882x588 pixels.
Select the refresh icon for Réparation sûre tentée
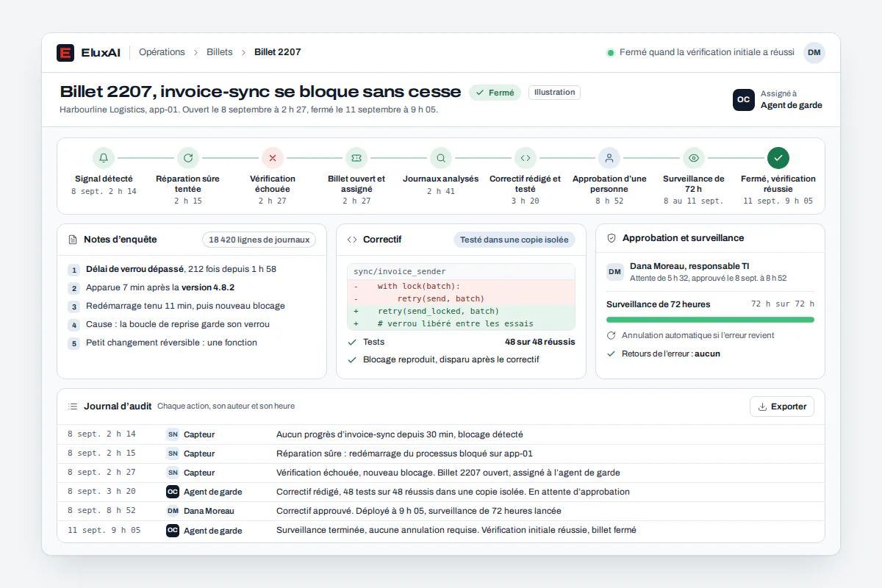[x=188, y=158]
